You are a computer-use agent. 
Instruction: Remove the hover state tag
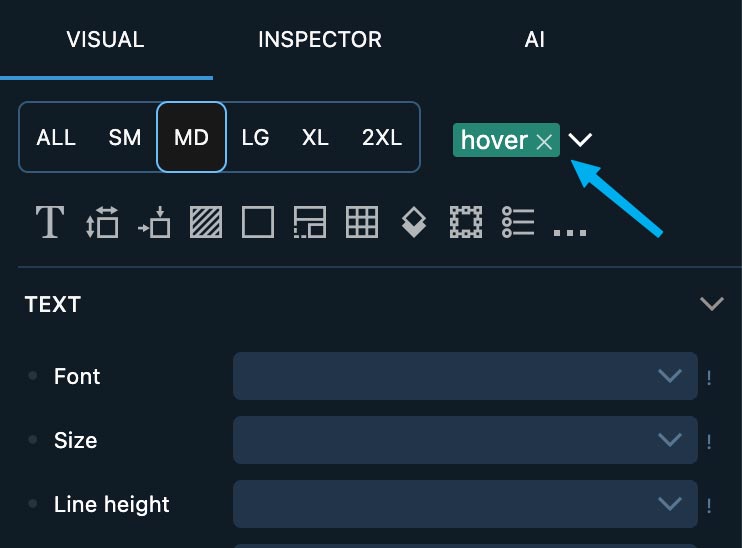point(544,142)
